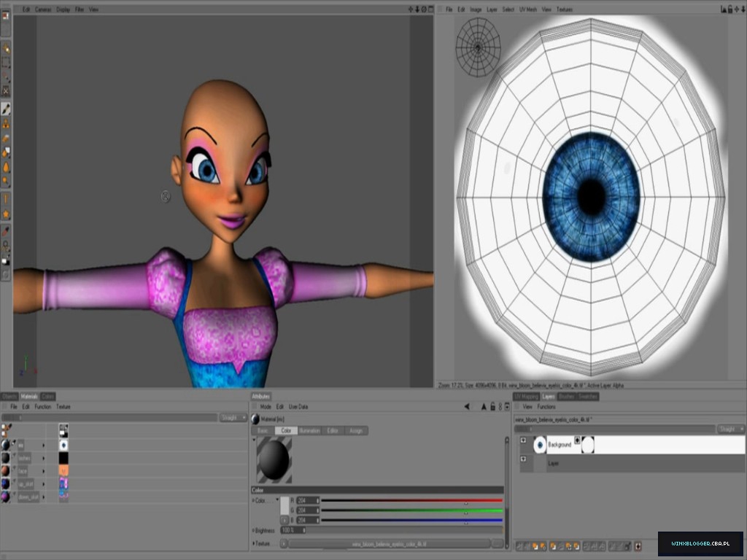Toggle visibility of the Layer row
The image size is (747, 560).
[x=523, y=459]
